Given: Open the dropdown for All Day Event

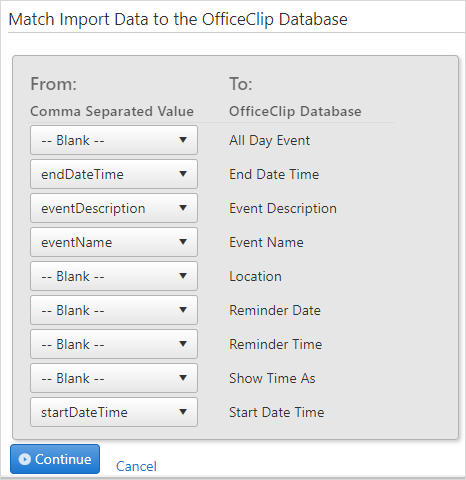Looking at the screenshot, I should coord(114,140).
